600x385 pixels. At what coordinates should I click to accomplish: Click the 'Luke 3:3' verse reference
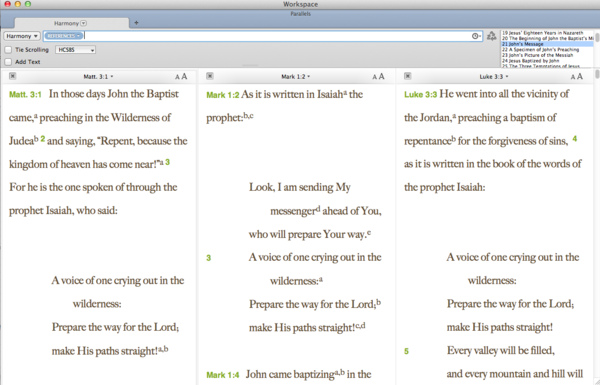(421, 95)
